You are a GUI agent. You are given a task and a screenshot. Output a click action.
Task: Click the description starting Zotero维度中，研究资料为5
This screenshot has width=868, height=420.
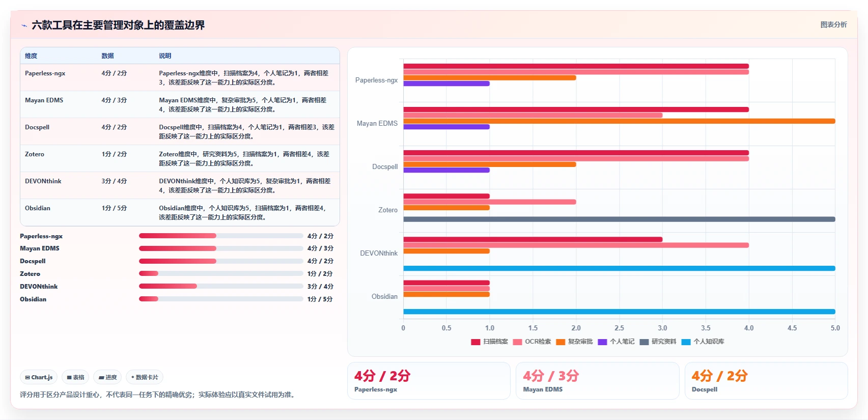244,159
